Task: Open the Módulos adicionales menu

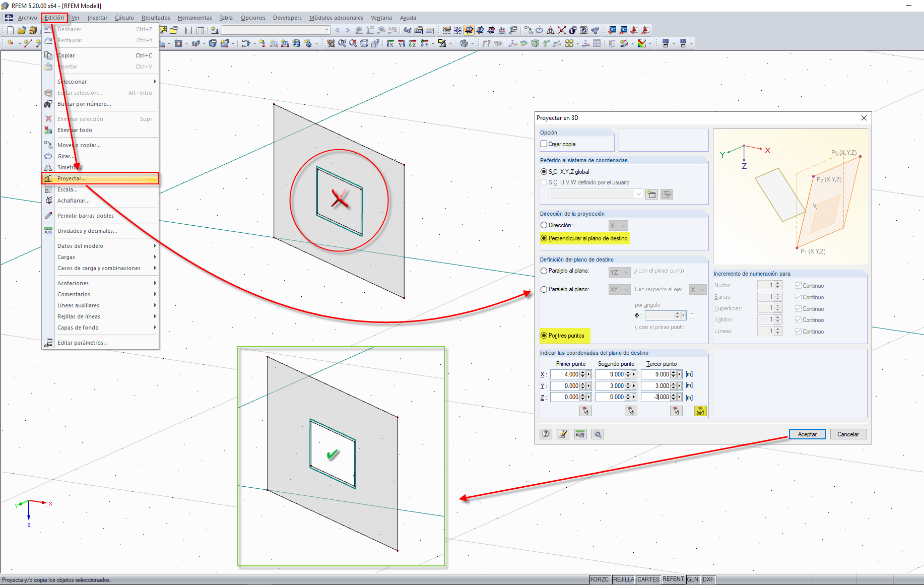Action: coord(336,18)
